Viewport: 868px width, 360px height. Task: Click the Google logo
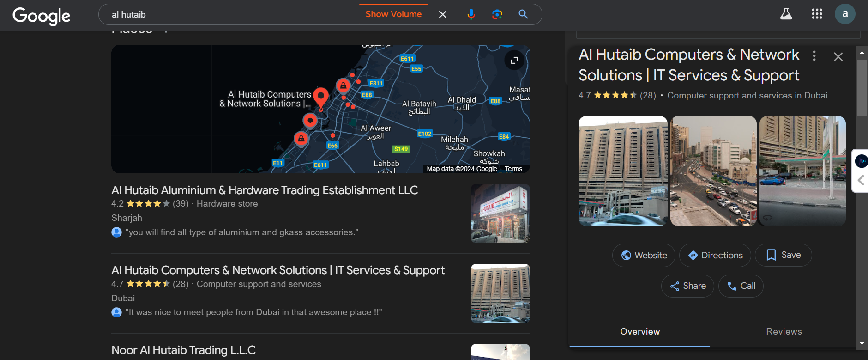42,16
